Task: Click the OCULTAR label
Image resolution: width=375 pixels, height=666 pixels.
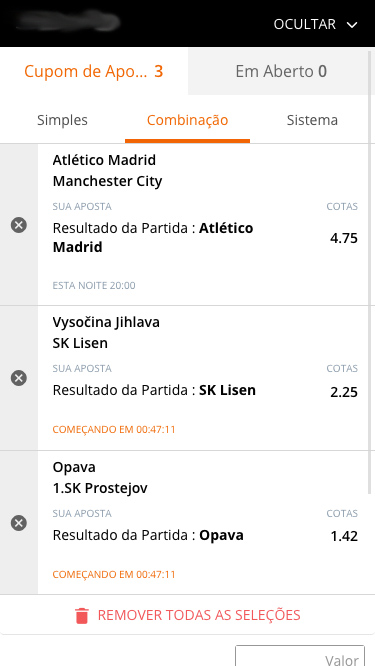Action: click(305, 24)
